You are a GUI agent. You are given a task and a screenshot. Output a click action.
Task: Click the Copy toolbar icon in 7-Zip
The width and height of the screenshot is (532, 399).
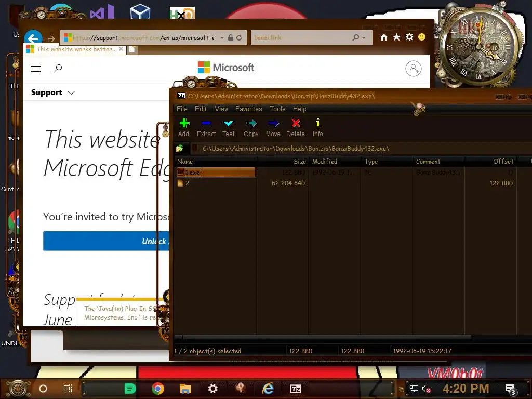point(251,128)
